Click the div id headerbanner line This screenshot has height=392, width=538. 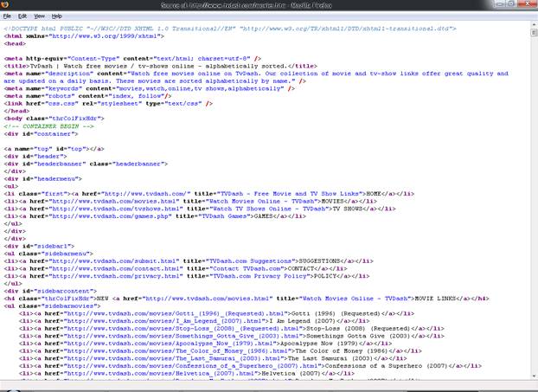(x=86, y=164)
